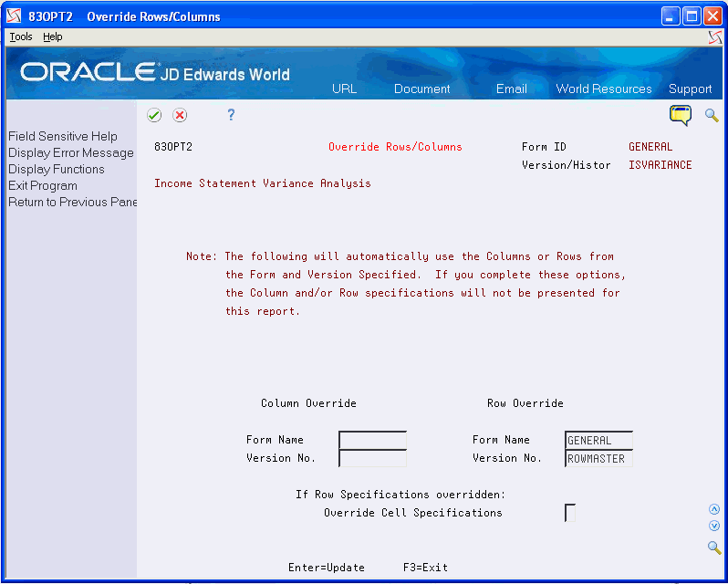This screenshot has width=728, height=584.
Task: Click the Override Cell Specifications field
Action: [570, 513]
